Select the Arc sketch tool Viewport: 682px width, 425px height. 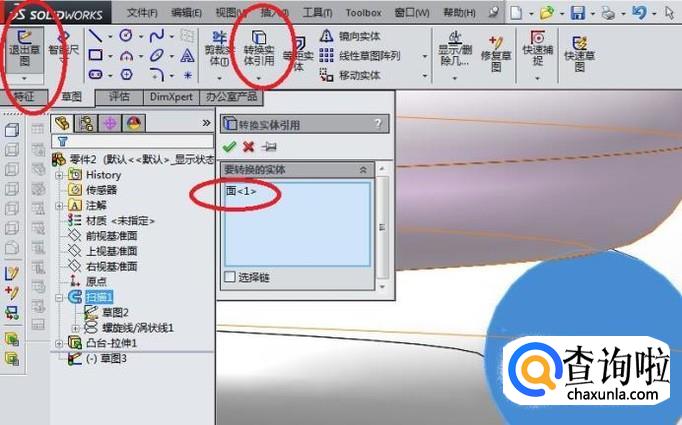click(126, 56)
